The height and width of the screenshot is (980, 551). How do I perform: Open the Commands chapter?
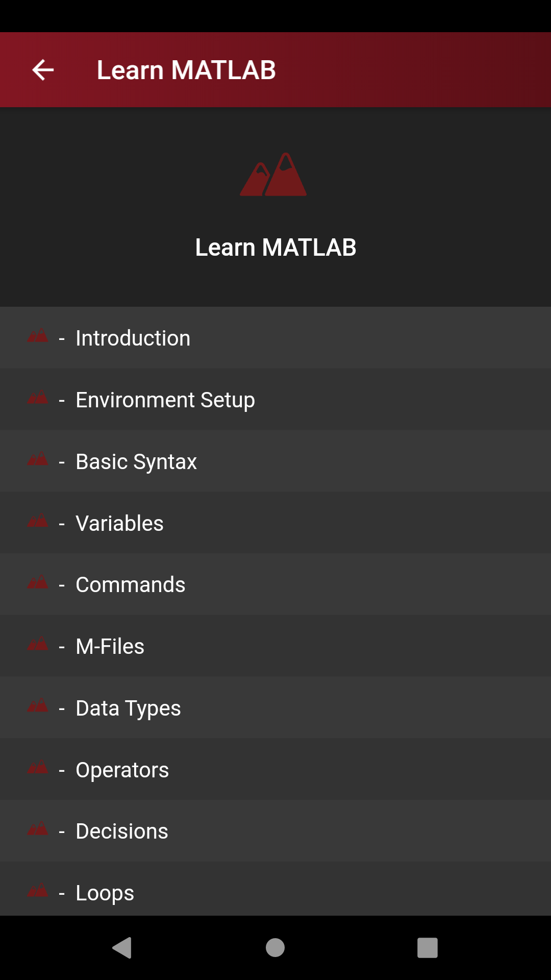pos(130,585)
